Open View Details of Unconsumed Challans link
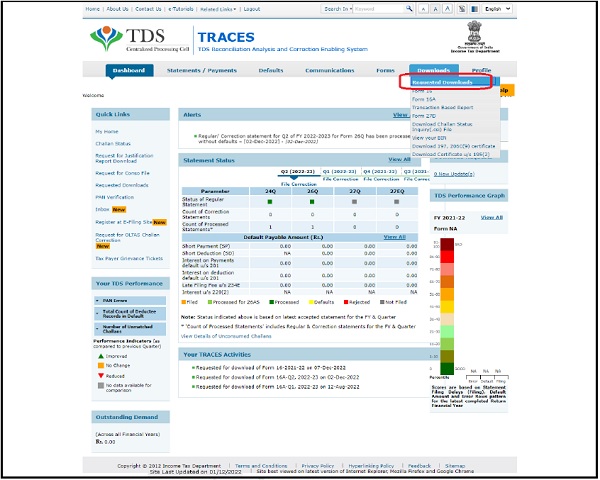 pyautogui.click(x=226, y=336)
